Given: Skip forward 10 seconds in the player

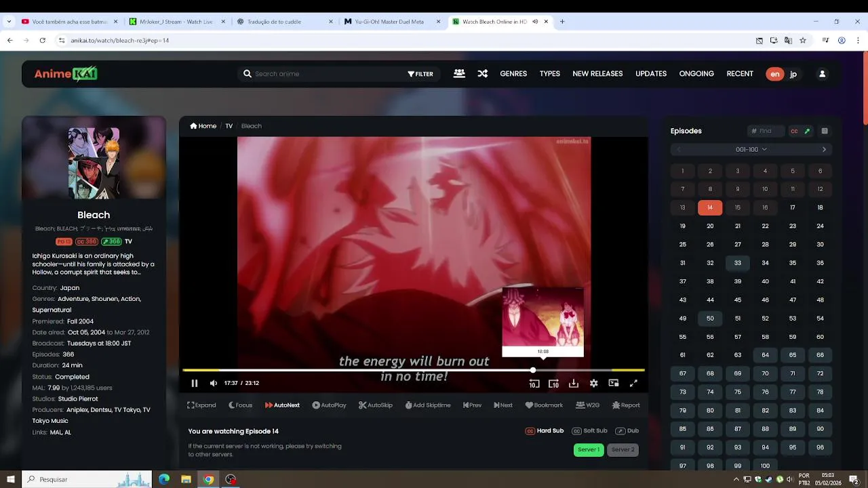Looking at the screenshot, I should tap(553, 384).
